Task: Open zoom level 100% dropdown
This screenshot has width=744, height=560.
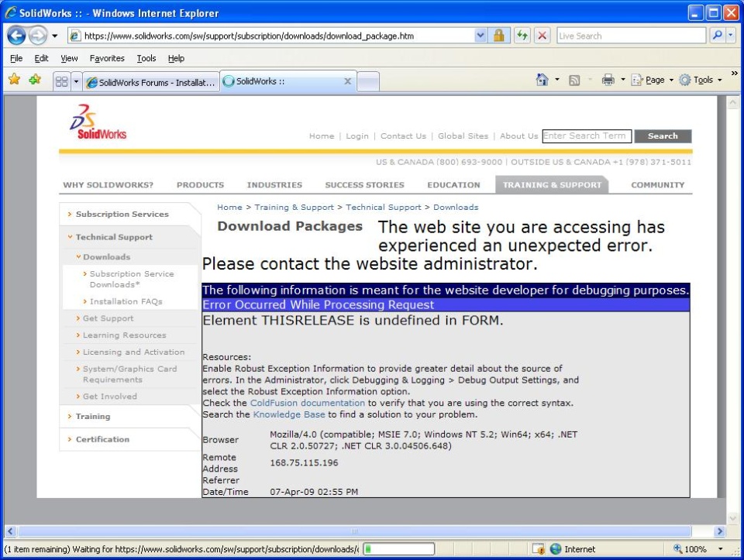Action: (720, 549)
